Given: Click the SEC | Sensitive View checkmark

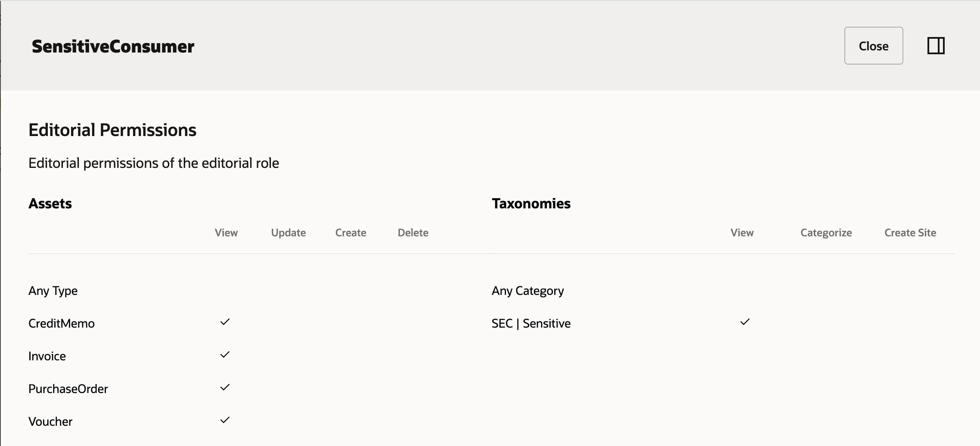Looking at the screenshot, I should point(745,322).
